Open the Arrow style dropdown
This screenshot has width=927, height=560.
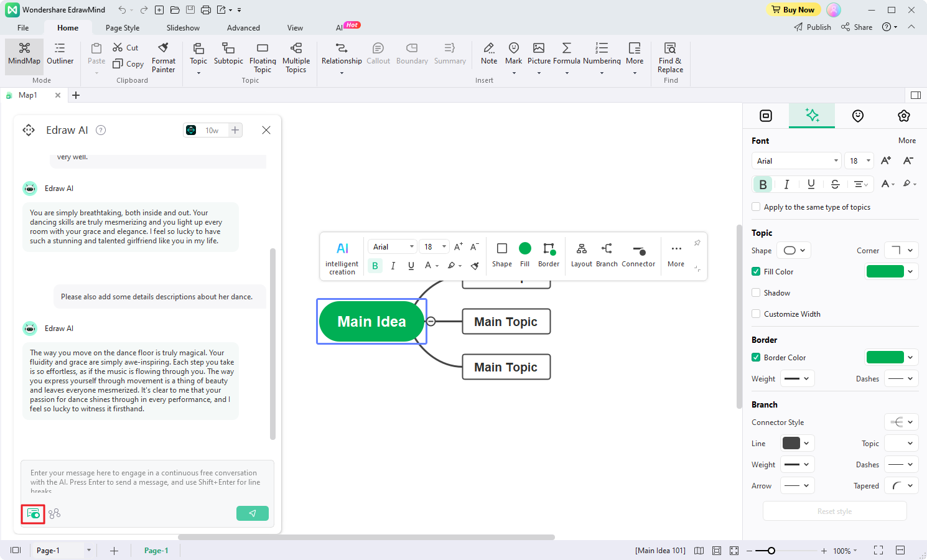(x=797, y=486)
